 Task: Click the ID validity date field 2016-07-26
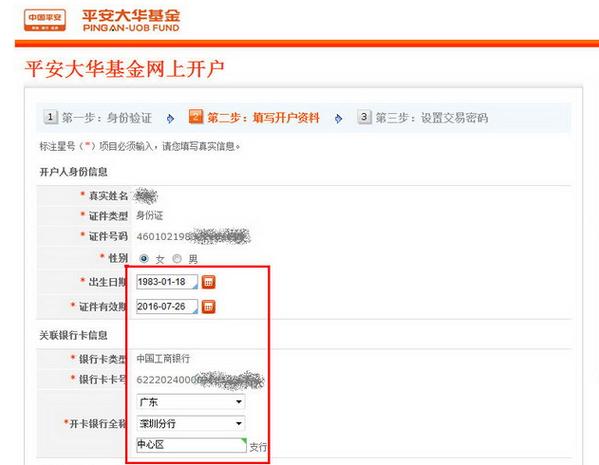[167, 306]
